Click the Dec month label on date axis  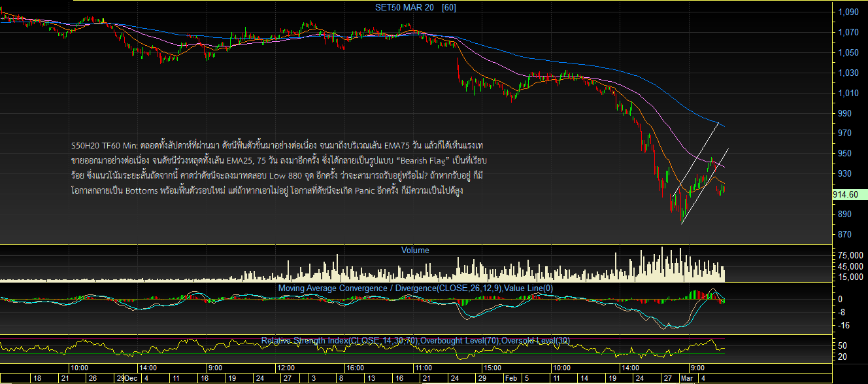point(131,378)
